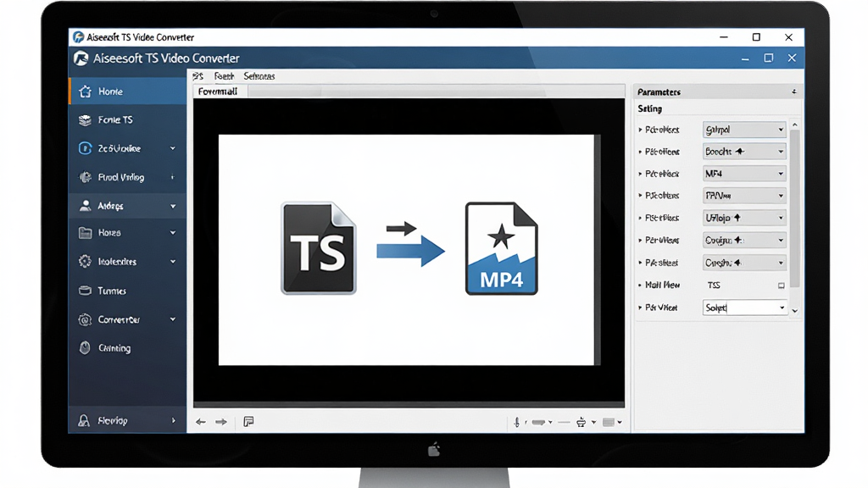The image size is (868, 488).
Task: Click the blue circular icon in the third sidebar row
Action: tap(85, 148)
